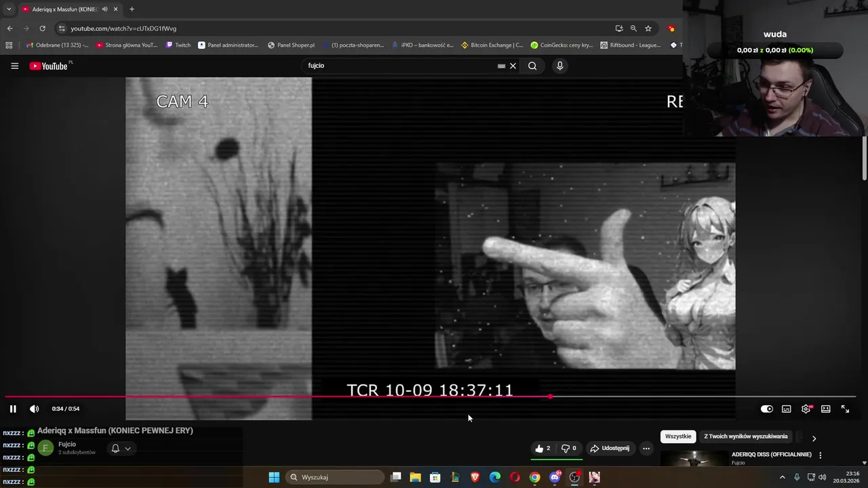This screenshot has height=488, width=868.
Task: Click the address bar URL
Action: pos(123,28)
